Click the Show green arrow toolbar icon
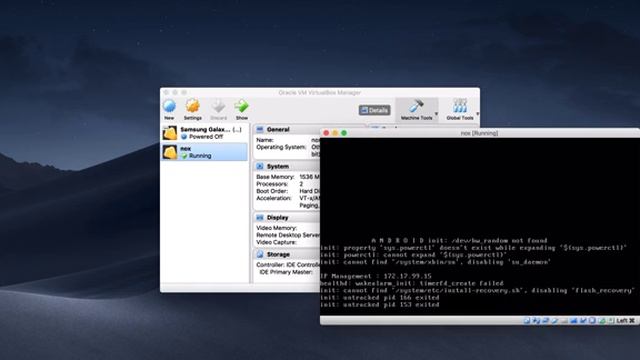 [x=242, y=107]
